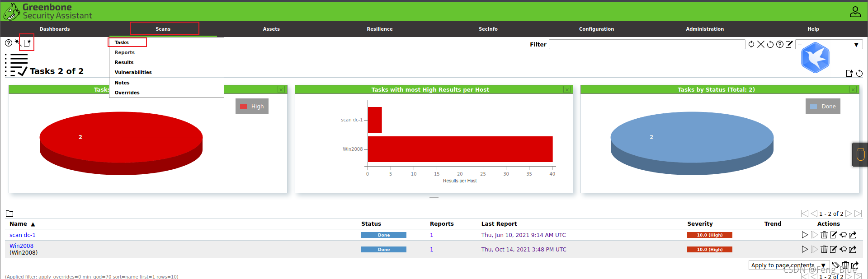868x279 pixels.
Task: Export the scan dc-1 task
Action: click(853, 235)
